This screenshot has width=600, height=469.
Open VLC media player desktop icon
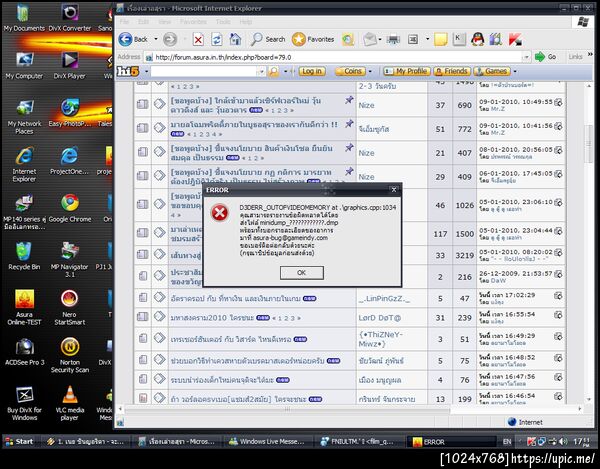pos(70,403)
